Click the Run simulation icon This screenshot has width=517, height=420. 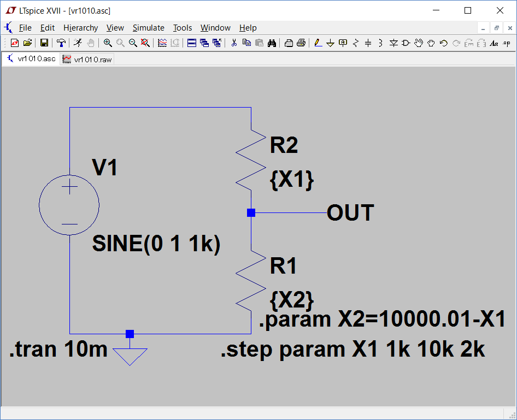pyautogui.click(x=78, y=43)
